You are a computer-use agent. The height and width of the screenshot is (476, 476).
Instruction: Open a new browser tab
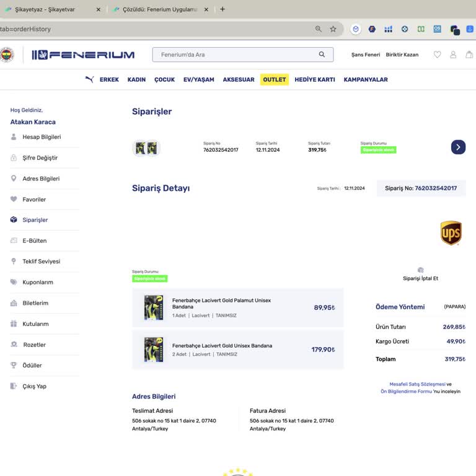[223, 9]
